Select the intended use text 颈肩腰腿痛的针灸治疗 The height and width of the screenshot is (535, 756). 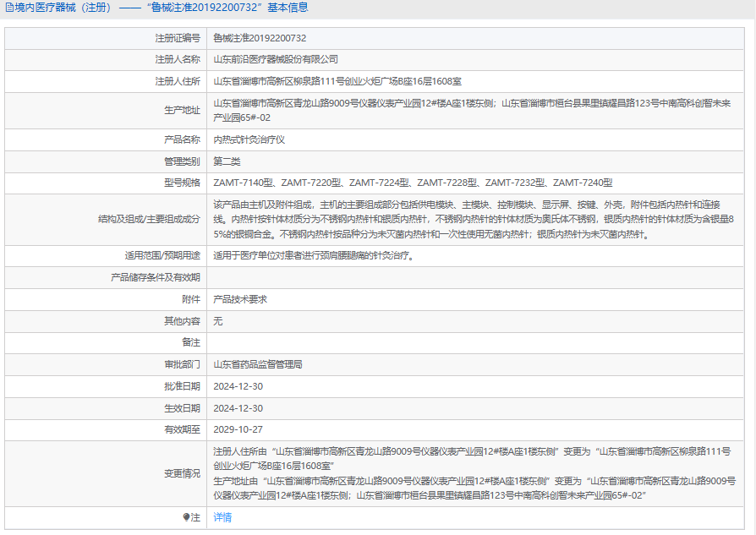[364, 255]
